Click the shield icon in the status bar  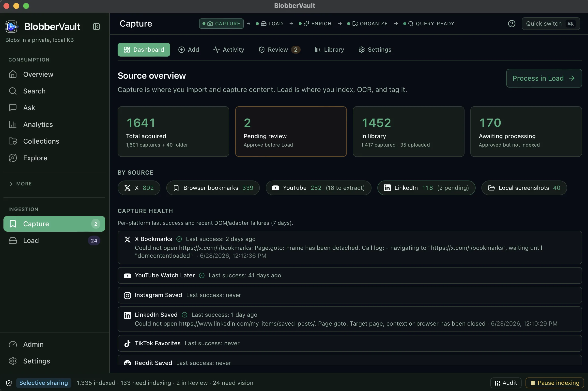click(x=9, y=383)
